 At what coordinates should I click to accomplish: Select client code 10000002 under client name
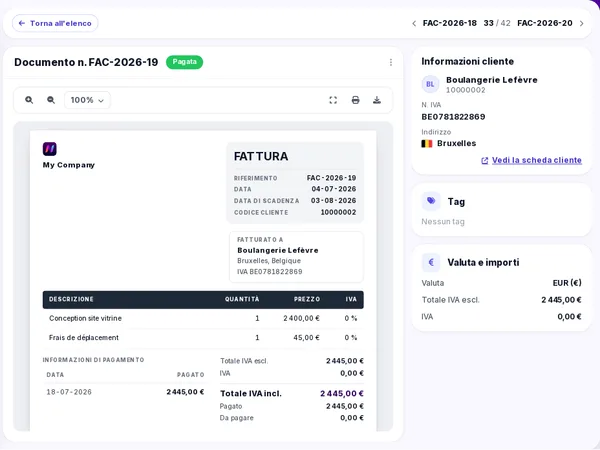point(466,90)
